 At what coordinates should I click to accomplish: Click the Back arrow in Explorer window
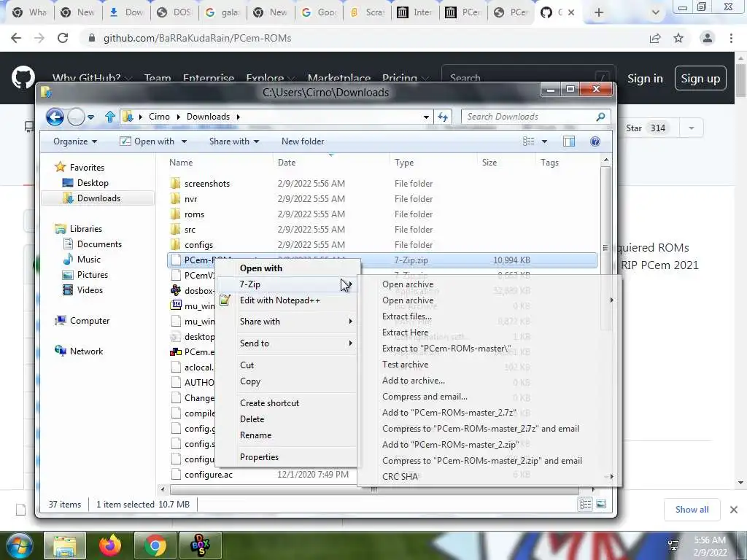55,117
